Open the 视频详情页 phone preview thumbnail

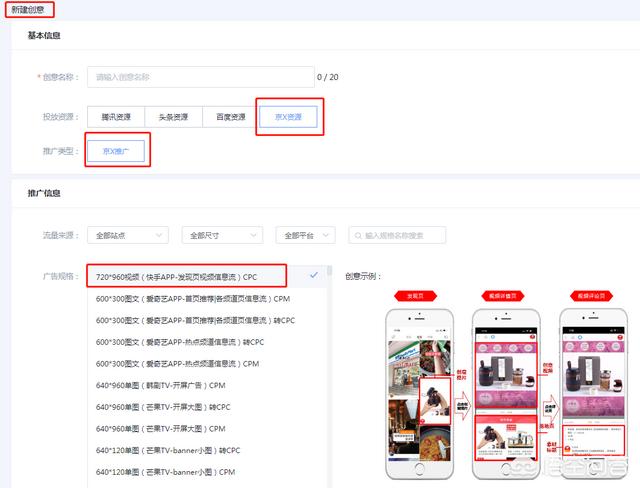click(x=506, y=394)
